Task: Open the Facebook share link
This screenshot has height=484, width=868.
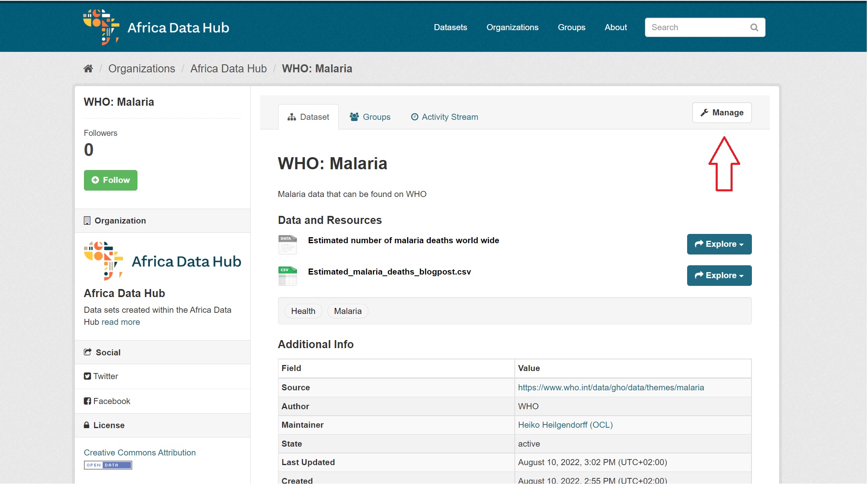Action: [107, 401]
